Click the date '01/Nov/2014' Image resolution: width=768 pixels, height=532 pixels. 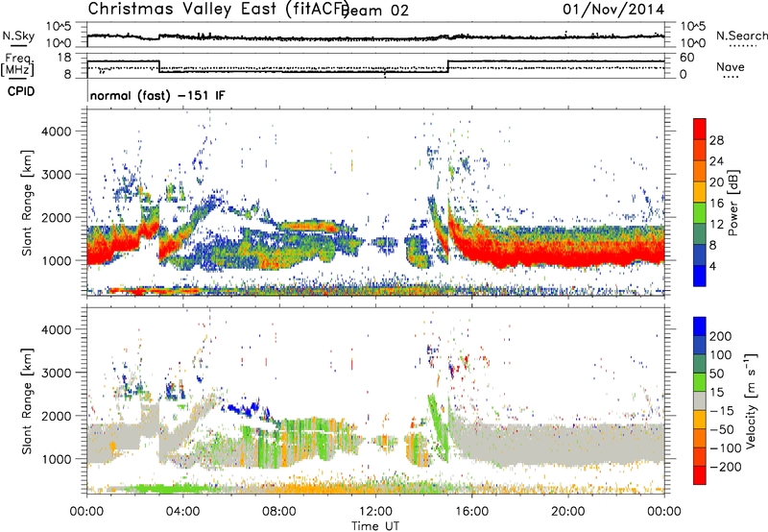(x=613, y=10)
